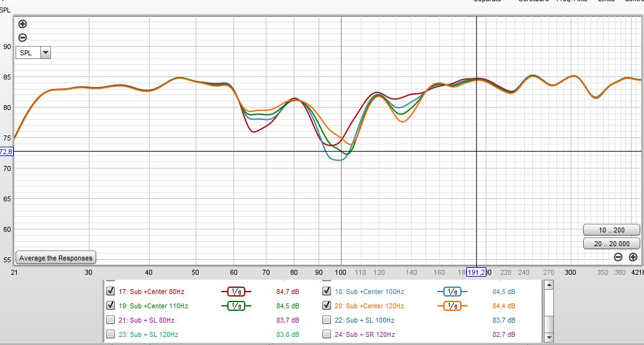644x345 pixels.
Task: Open orange 1/6 smoothing swatch for trace 20
Action: pos(452,306)
